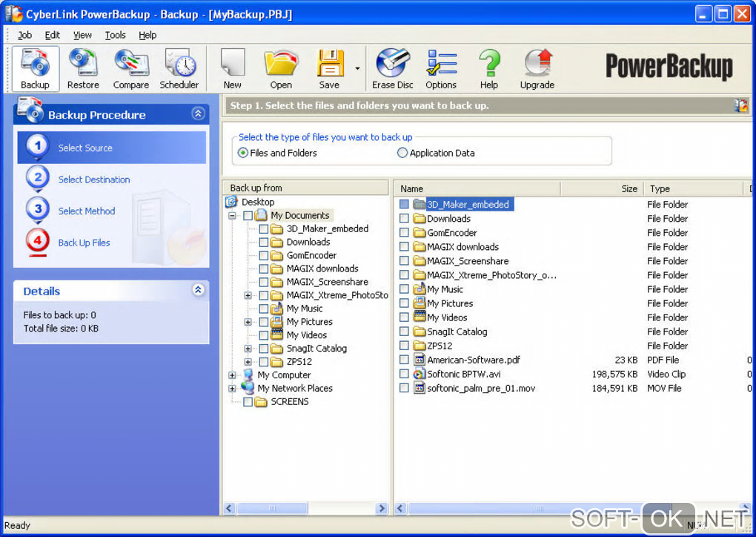Go to step 3 Select Method
The image size is (756, 537).
pyautogui.click(x=86, y=211)
